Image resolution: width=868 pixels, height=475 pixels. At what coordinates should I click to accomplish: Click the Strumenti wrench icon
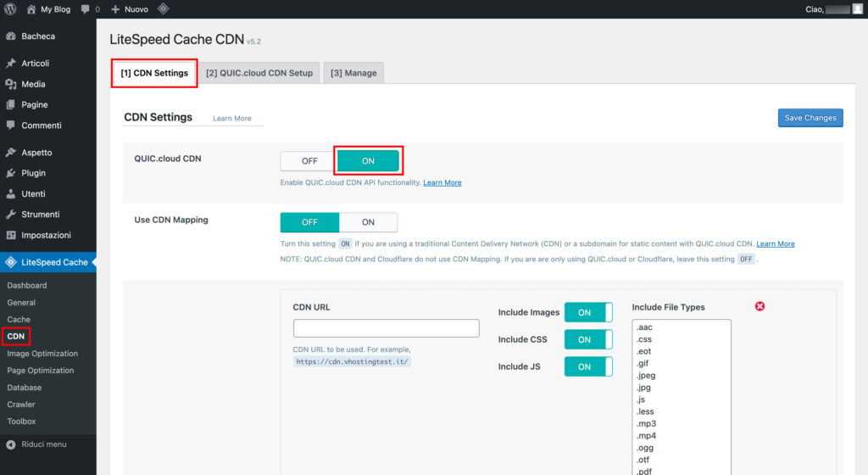[10, 215]
